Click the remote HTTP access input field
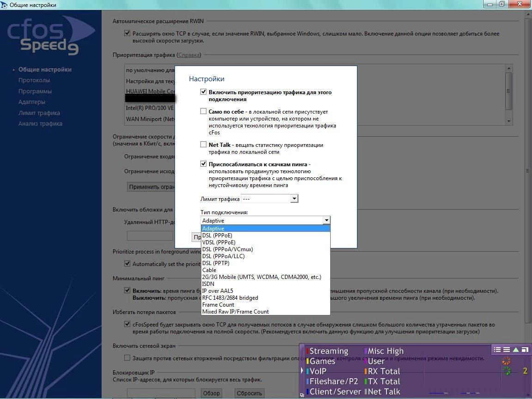Screen dimensions: 532x399 (x=150, y=236)
